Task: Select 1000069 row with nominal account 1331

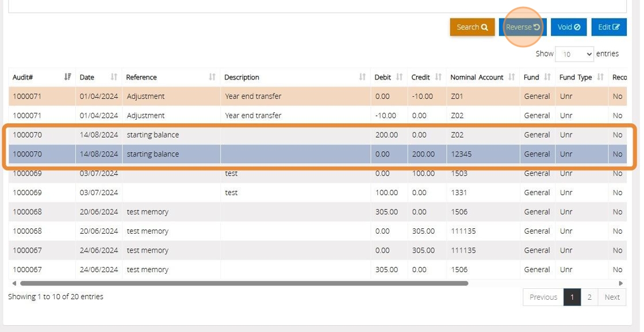Action: pos(317,192)
